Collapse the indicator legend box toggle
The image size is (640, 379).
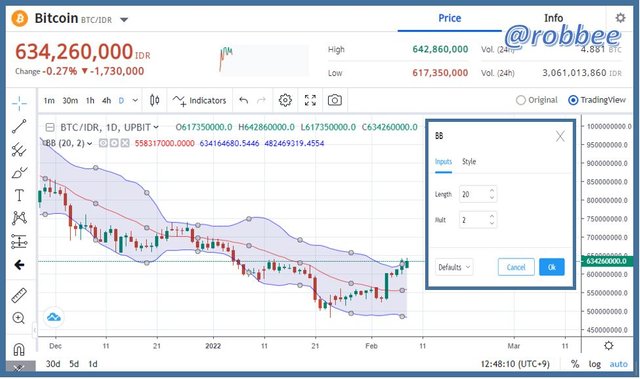point(50,128)
